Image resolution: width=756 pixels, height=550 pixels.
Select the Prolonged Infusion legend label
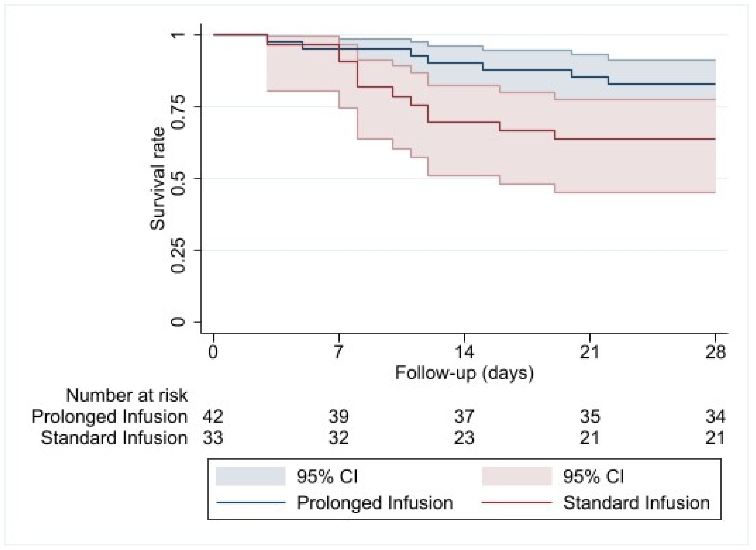click(375, 503)
